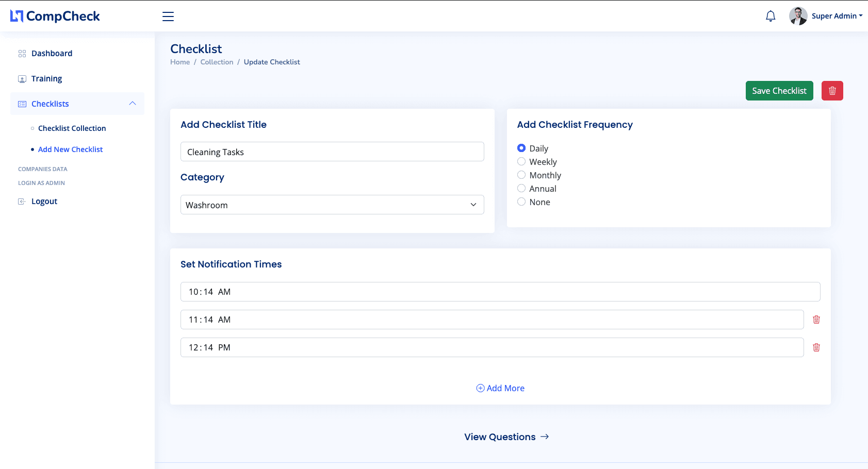This screenshot has width=868, height=469.
Task: Open Add New Checklist submenu item
Action: coord(71,149)
